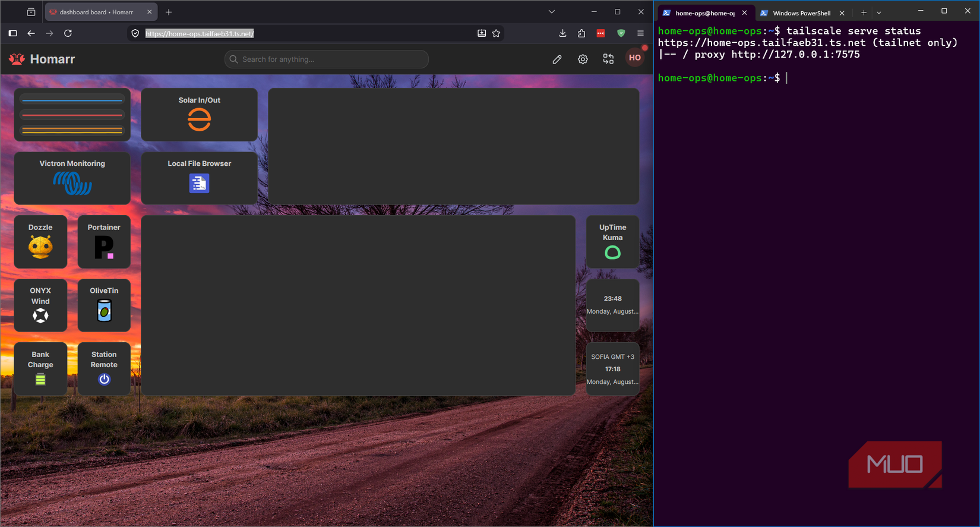Click the green shield extension icon
Screen dimensions: 980x527
pyautogui.click(x=621, y=33)
